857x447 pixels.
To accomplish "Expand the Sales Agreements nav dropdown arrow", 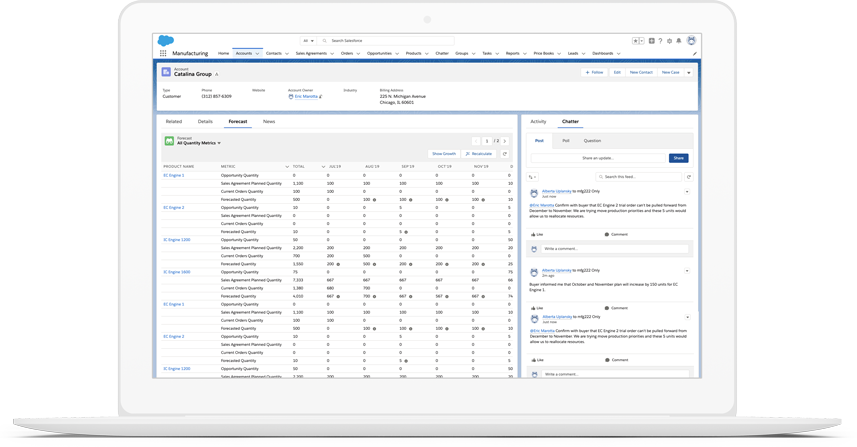I will [332, 54].
